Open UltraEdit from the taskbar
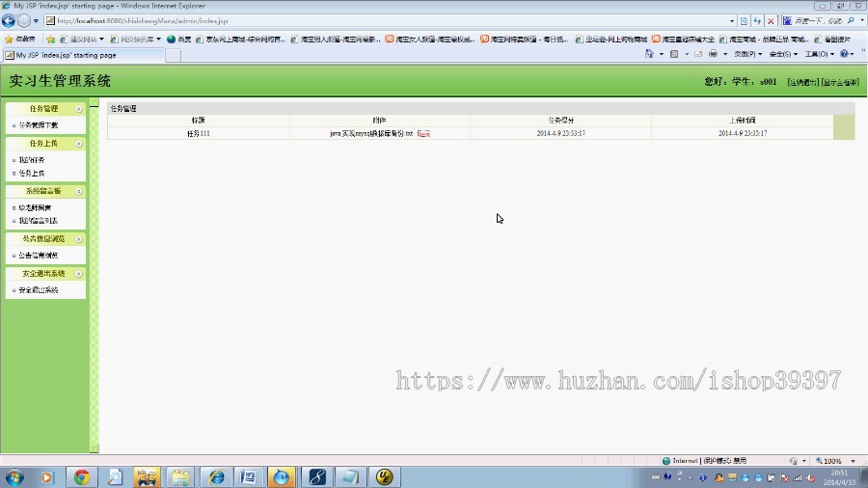Viewport: 868px width, 488px height. pos(384,477)
